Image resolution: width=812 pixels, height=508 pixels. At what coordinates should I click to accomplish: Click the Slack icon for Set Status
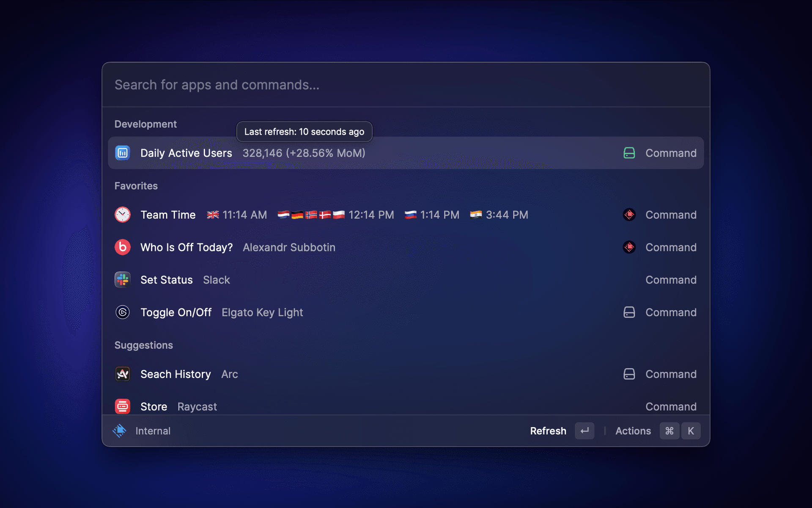point(123,280)
